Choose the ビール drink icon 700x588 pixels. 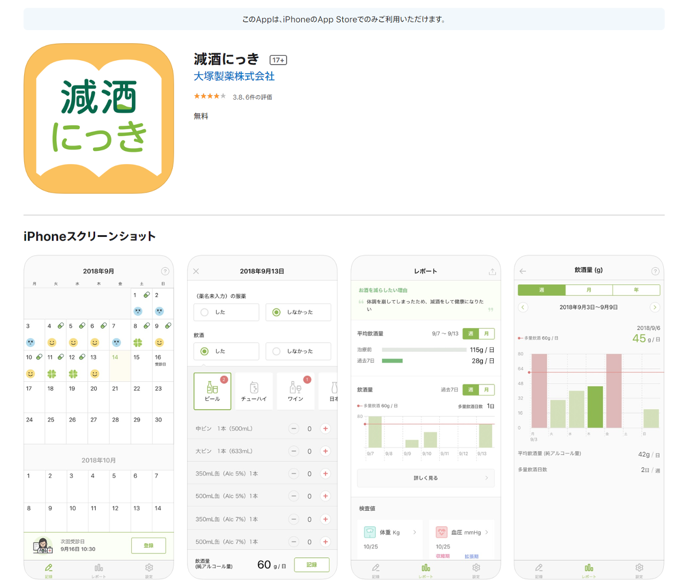pos(212,391)
